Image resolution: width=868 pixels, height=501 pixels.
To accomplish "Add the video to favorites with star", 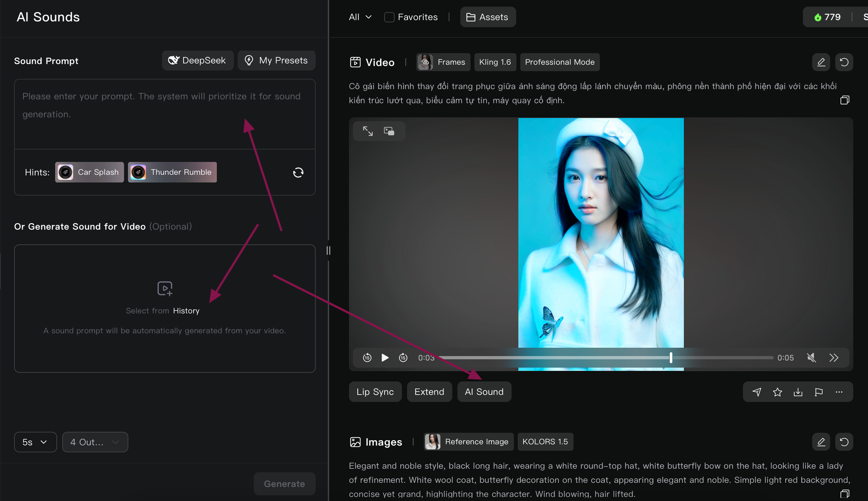I will tap(777, 392).
